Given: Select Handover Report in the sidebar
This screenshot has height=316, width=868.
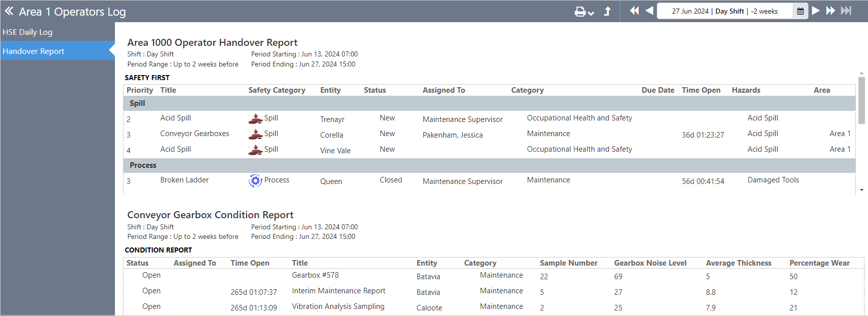Looking at the screenshot, I should (34, 51).
